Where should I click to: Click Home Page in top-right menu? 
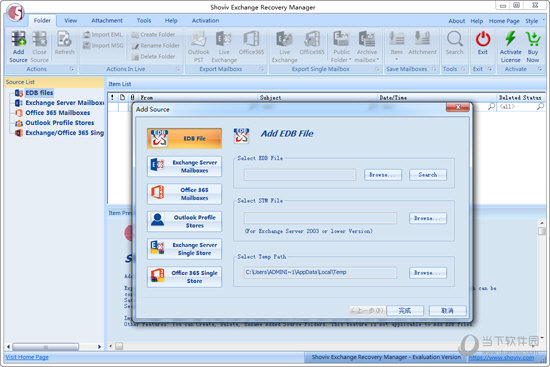504,21
